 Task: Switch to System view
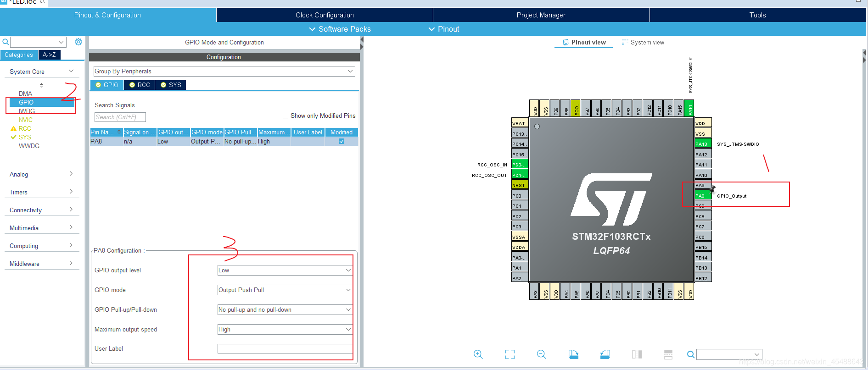point(643,42)
